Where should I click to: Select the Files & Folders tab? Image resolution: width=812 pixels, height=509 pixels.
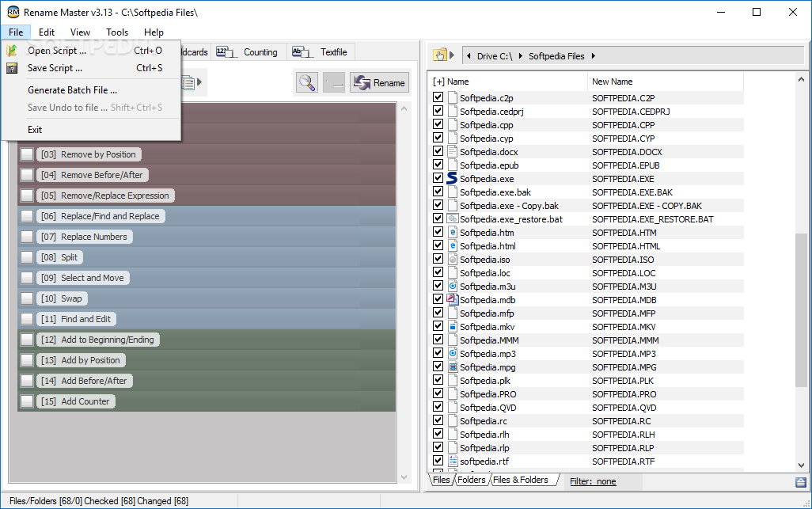coord(521,480)
